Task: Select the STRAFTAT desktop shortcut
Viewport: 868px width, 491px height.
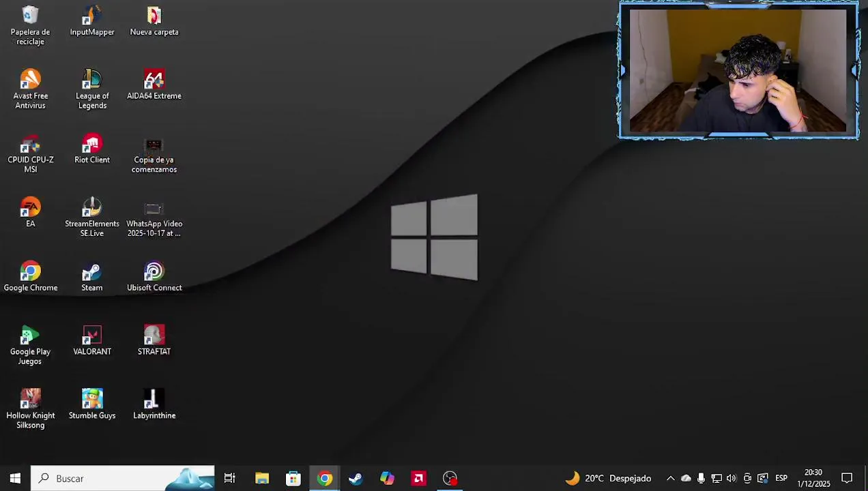Action: [154, 340]
